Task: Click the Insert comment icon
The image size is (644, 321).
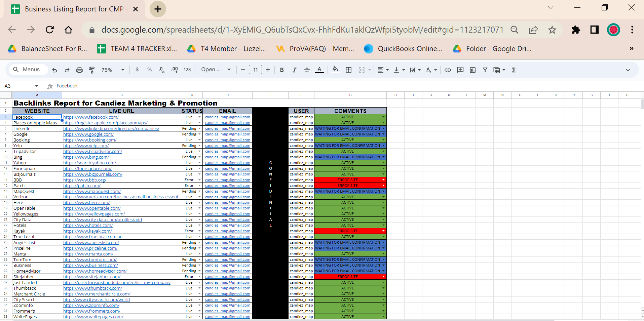Action: point(460,70)
